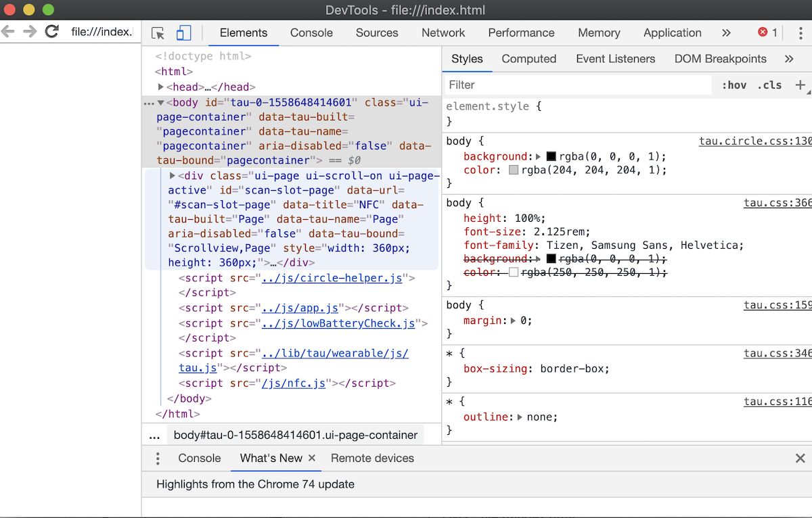Toggle the .cls class editor

coord(769,85)
